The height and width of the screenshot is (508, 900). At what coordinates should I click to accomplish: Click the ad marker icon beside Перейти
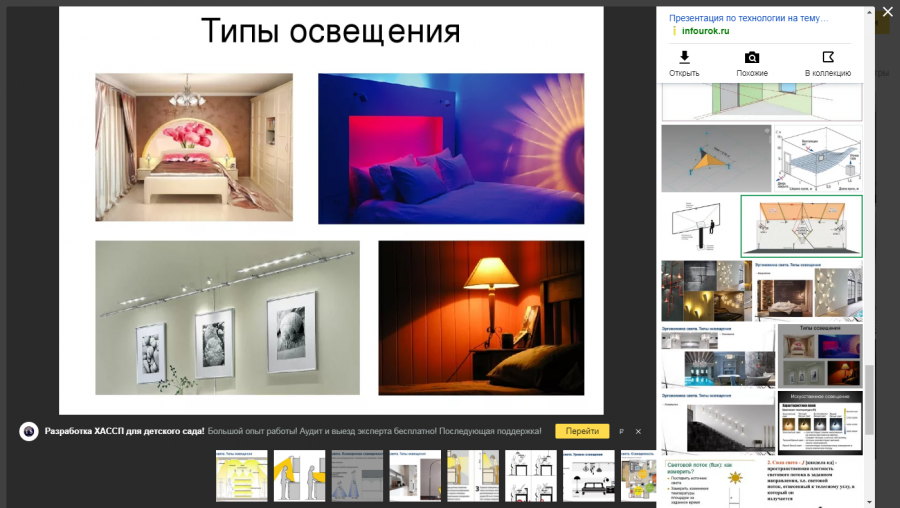click(x=622, y=431)
